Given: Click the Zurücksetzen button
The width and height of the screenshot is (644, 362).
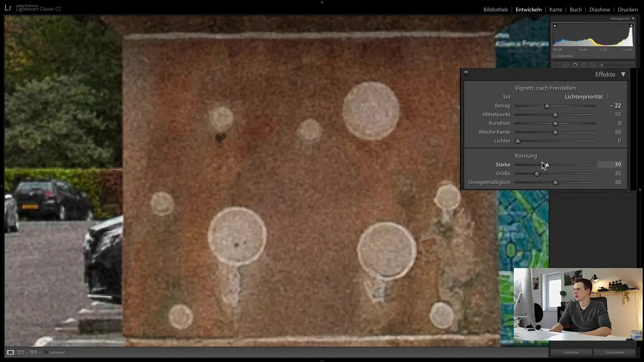Looking at the screenshot, I should [x=614, y=352].
